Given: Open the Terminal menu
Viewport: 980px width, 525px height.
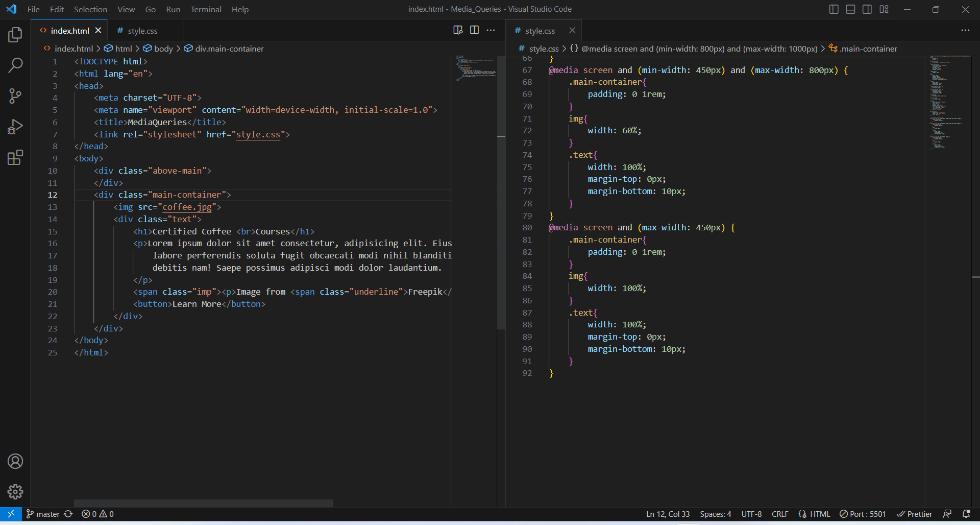Looking at the screenshot, I should tap(206, 9).
